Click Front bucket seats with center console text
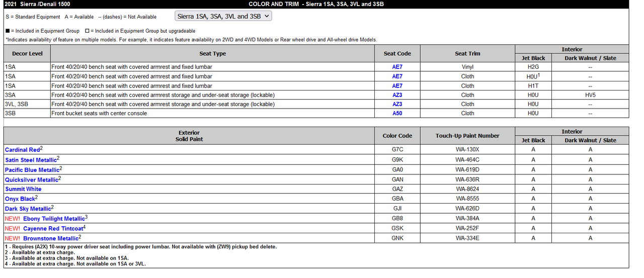 pos(99,114)
